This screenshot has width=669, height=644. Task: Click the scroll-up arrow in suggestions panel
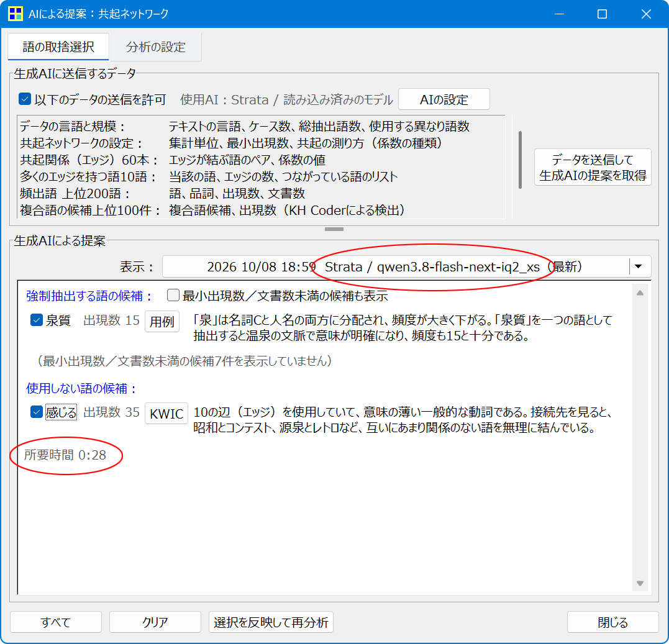point(640,293)
